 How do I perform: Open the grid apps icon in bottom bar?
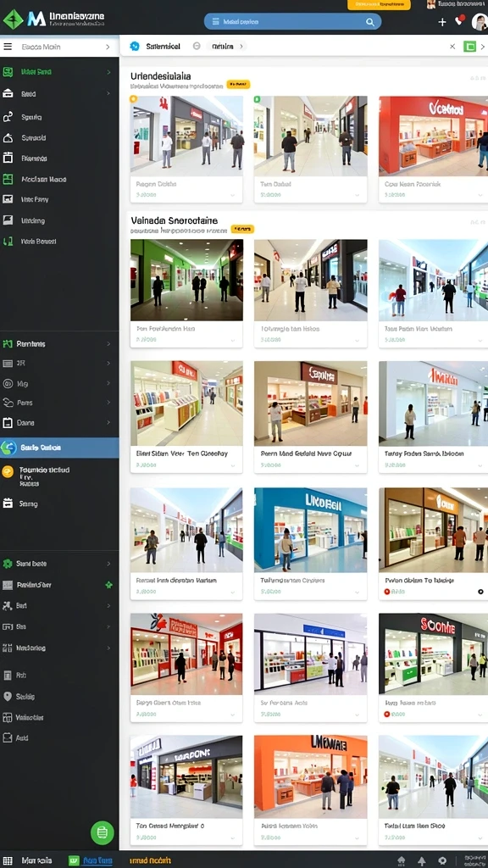click(8, 861)
